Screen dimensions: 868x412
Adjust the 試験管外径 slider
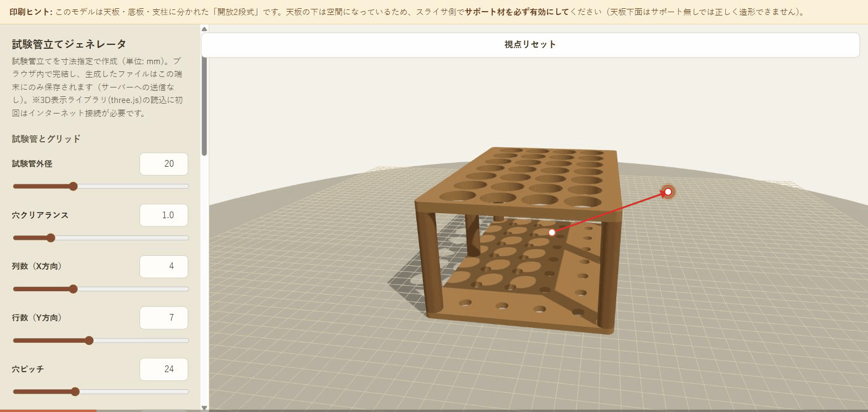click(101, 187)
